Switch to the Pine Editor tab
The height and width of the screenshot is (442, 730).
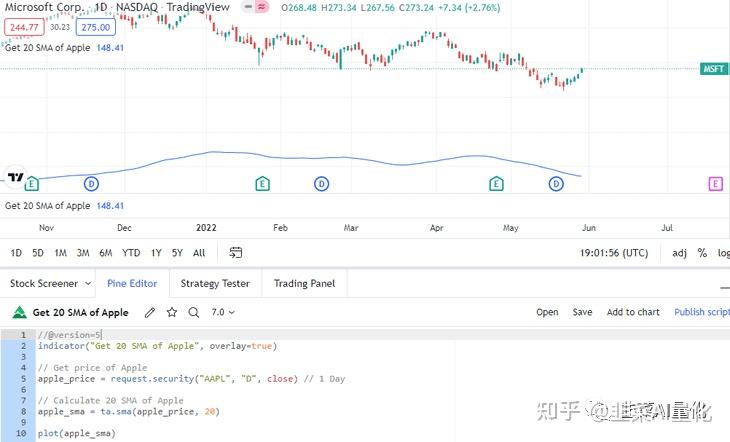[132, 283]
